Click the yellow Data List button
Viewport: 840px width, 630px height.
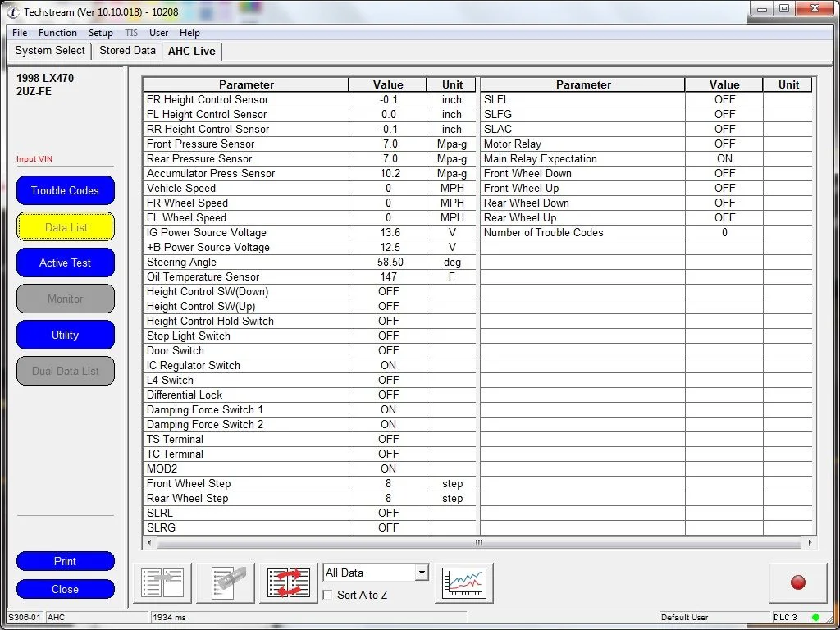[x=66, y=227]
